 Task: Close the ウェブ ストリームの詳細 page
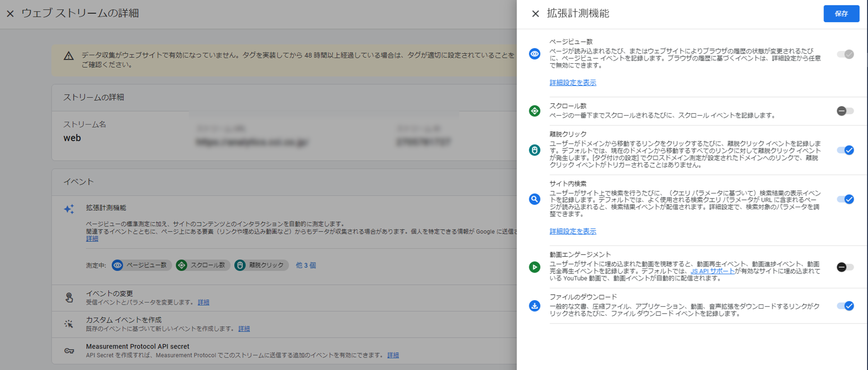pyautogui.click(x=10, y=14)
